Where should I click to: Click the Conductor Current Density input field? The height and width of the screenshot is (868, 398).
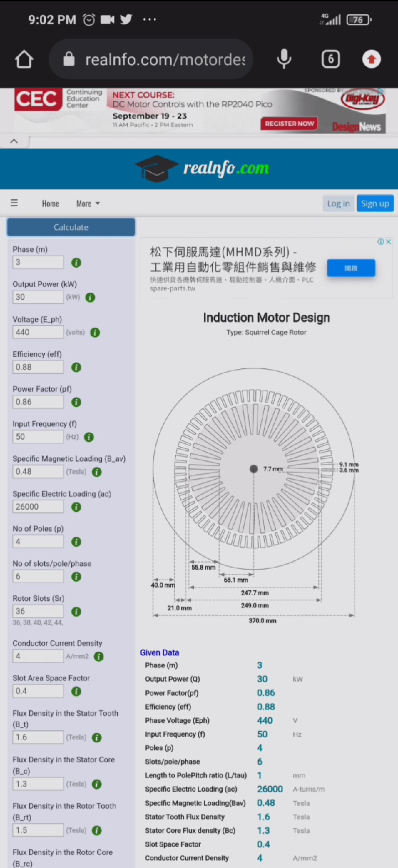pyautogui.click(x=38, y=656)
